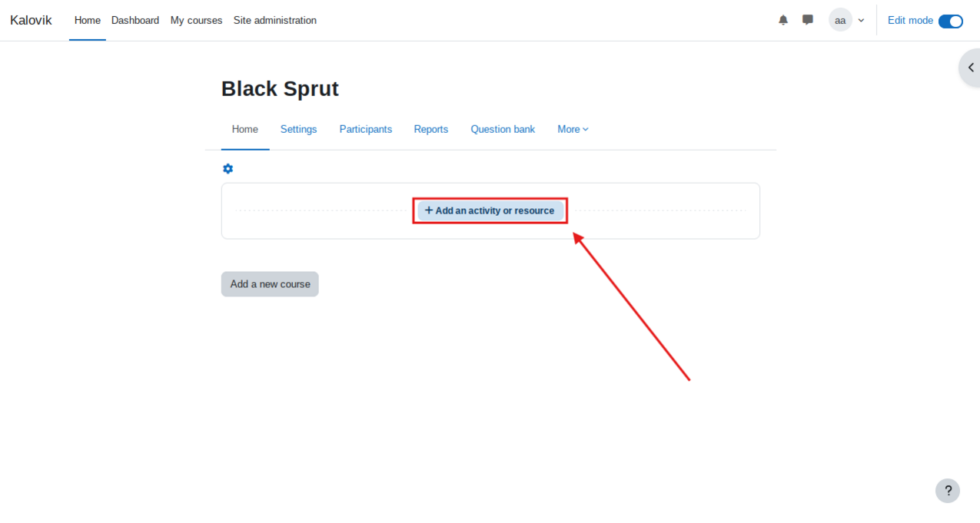Toggle the Edit mode switch

coord(950,21)
